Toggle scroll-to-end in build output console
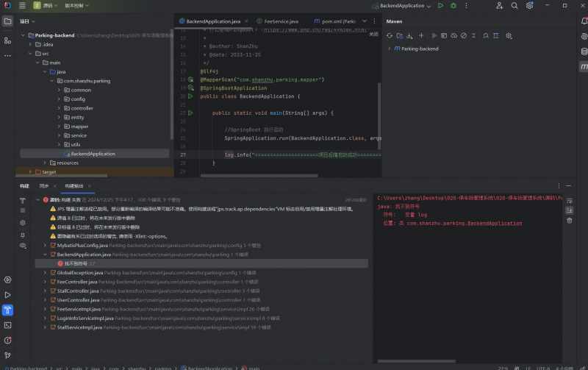 pyautogui.click(x=569, y=210)
